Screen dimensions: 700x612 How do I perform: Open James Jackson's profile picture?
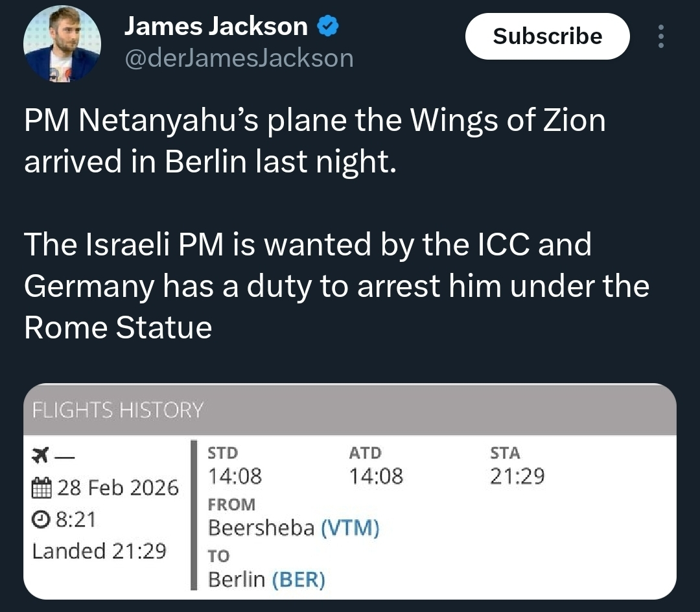(62, 43)
